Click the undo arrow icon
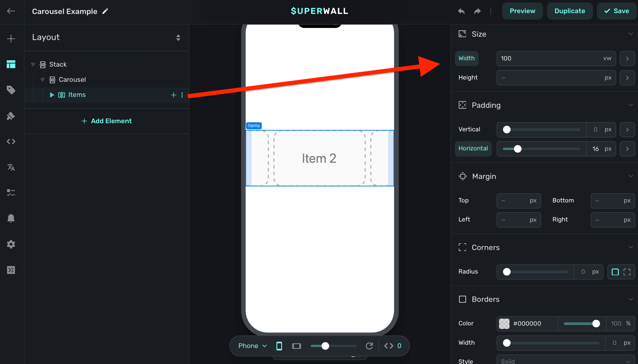 (x=461, y=11)
